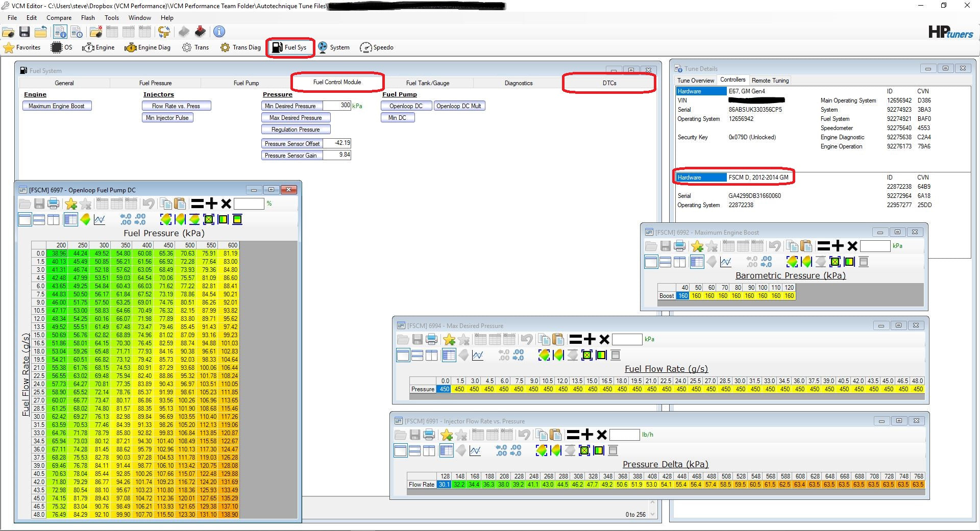This screenshot has height=531, width=980.
Task: Click the Speedo gauge icon
Action: pos(365,47)
